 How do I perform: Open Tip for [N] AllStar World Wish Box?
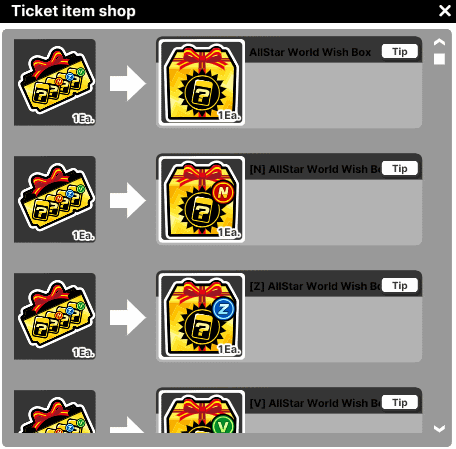pos(400,168)
